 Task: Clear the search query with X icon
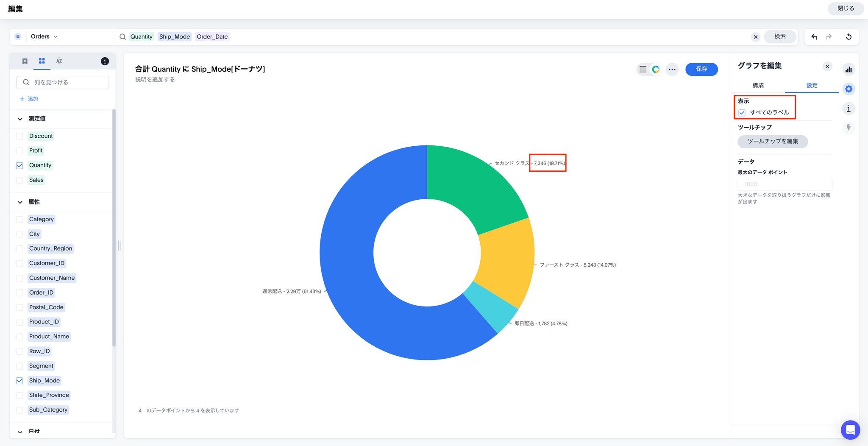755,37
